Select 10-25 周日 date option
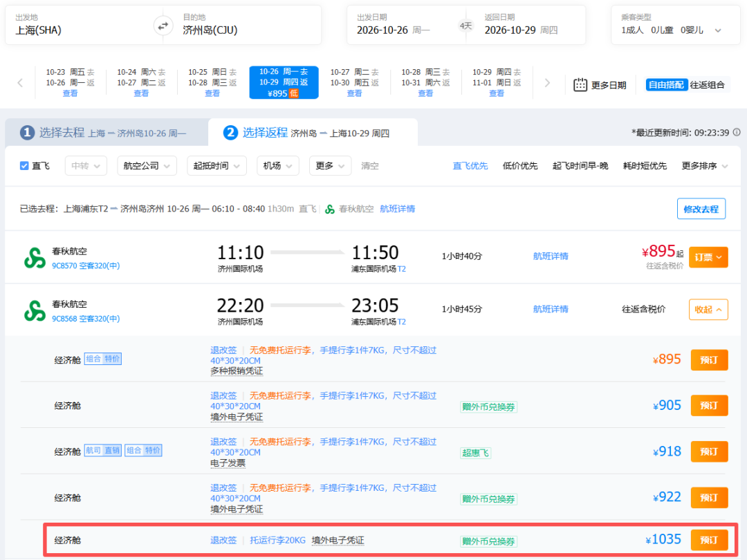Viewport: 747px width, 560px height. [x=212, y=83]
